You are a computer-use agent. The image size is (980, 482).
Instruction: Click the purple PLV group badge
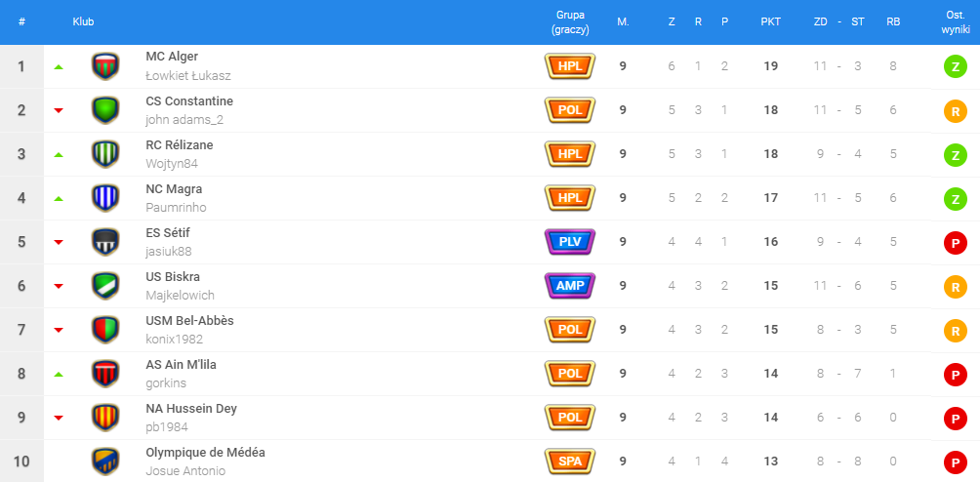pyautogui.click(x=570, y=242)
